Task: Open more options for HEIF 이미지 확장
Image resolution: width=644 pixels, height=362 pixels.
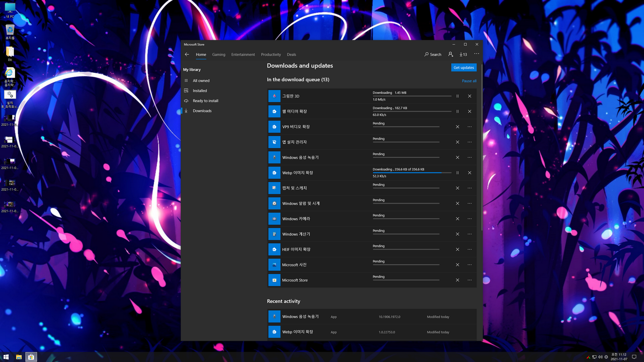Action: pyautogui.click(x=470, y=249)
